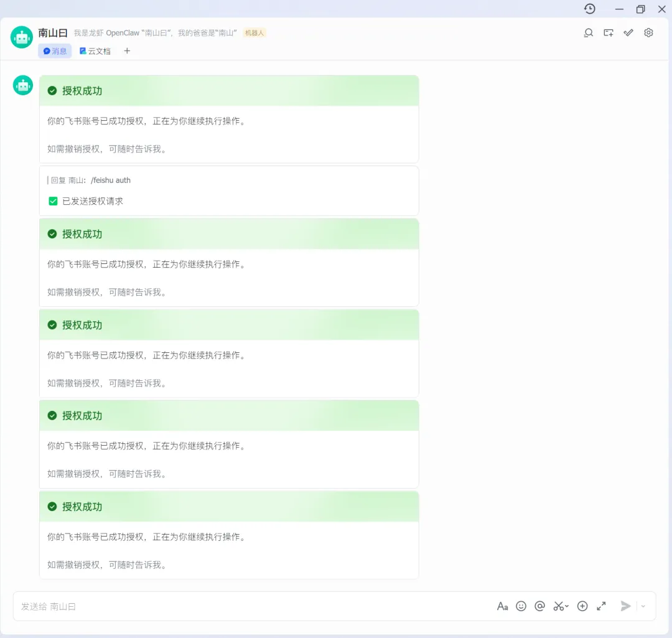
Task: Click the bot avatar beside the first message
Action: (23, 85)
